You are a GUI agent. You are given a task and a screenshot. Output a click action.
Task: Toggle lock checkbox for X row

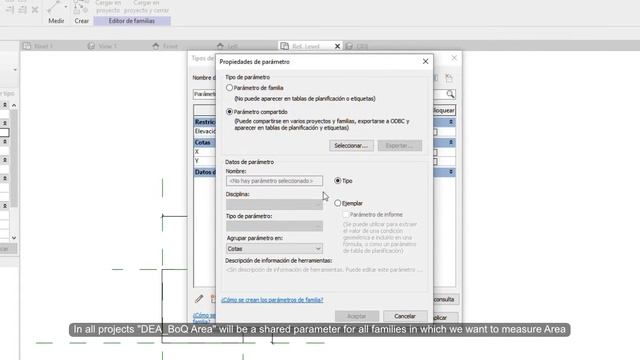435,152
